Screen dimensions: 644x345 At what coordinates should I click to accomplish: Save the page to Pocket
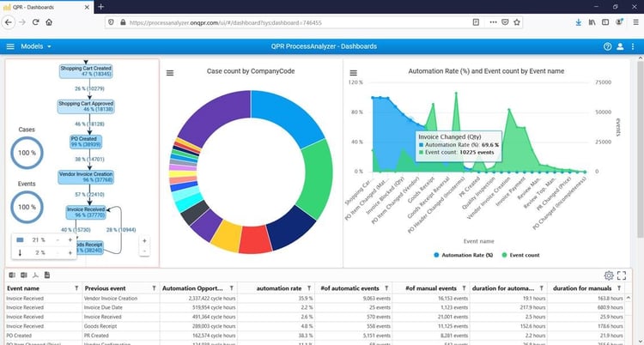point(505,22)
